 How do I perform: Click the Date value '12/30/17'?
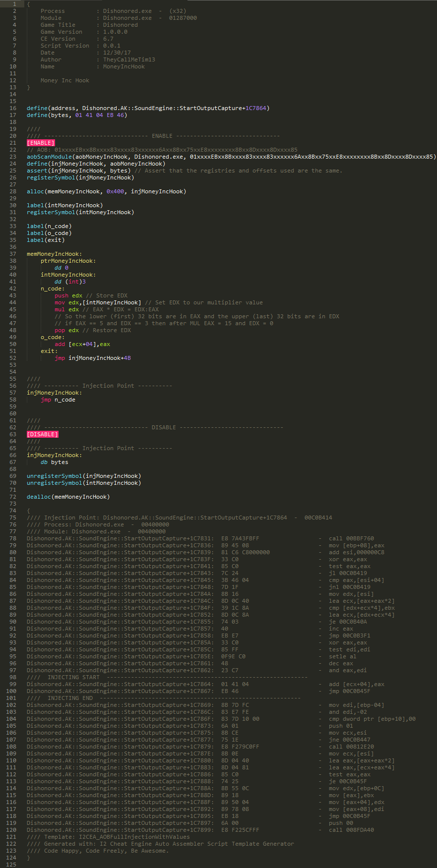point(117,53)
